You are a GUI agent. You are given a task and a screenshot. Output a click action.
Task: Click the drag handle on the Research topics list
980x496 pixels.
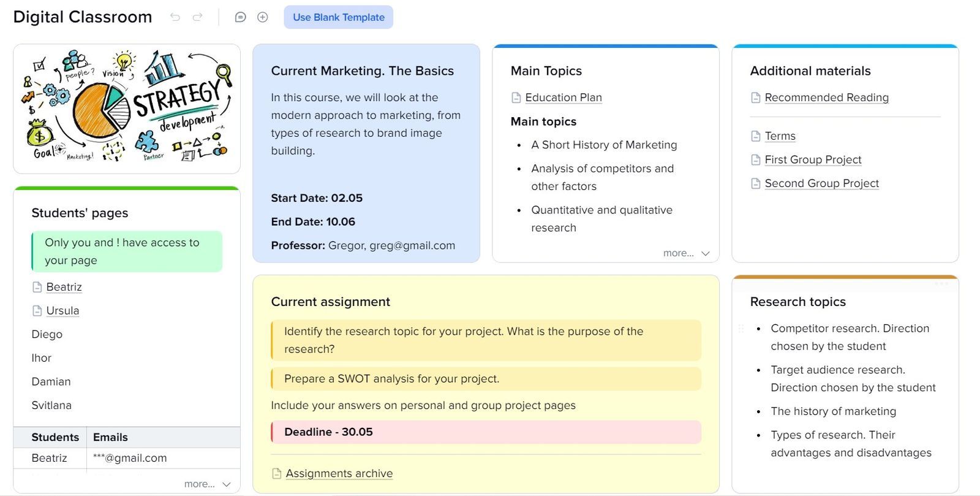tap(740, 329)
